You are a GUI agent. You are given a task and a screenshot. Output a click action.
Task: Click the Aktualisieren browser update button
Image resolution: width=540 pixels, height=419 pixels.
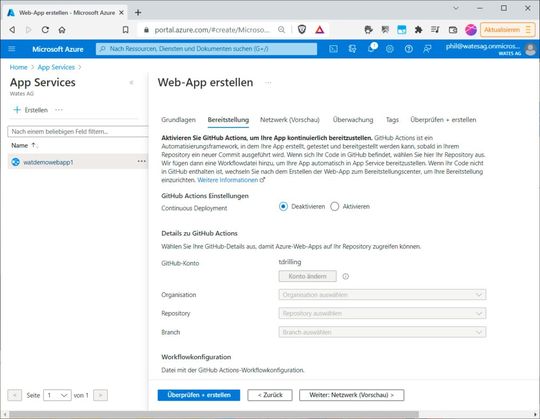pos(508,30)
